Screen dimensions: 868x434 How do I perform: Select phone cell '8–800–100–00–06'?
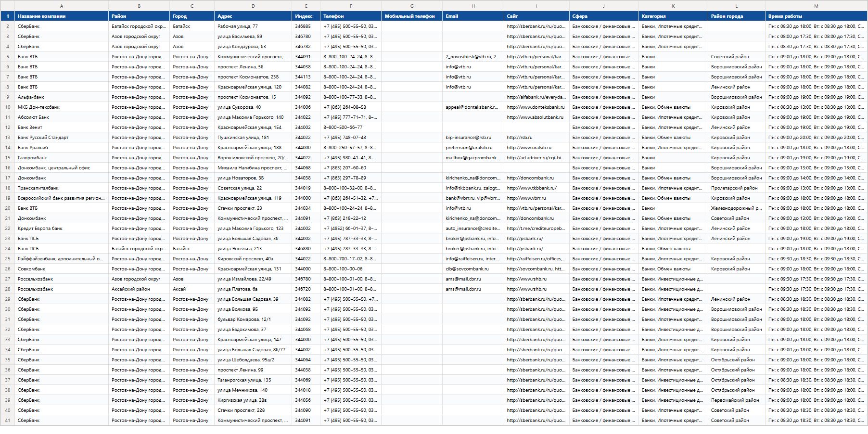351,269
